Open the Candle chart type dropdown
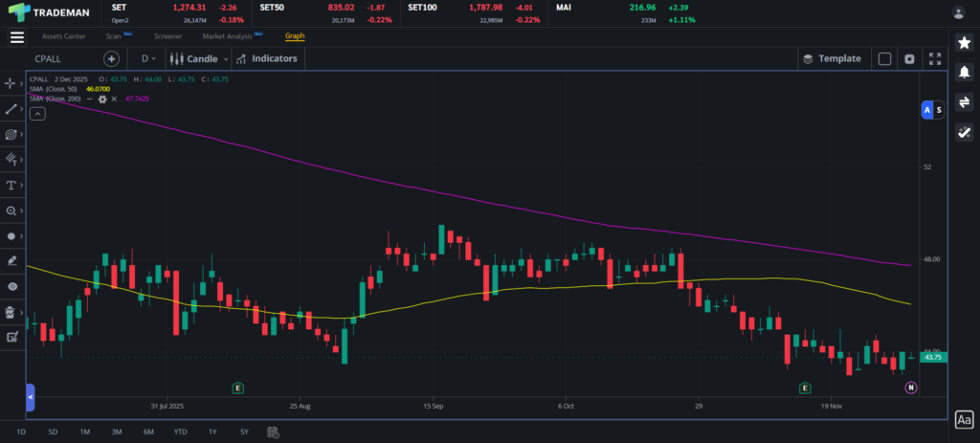The image size is (980, 443). 199,58
